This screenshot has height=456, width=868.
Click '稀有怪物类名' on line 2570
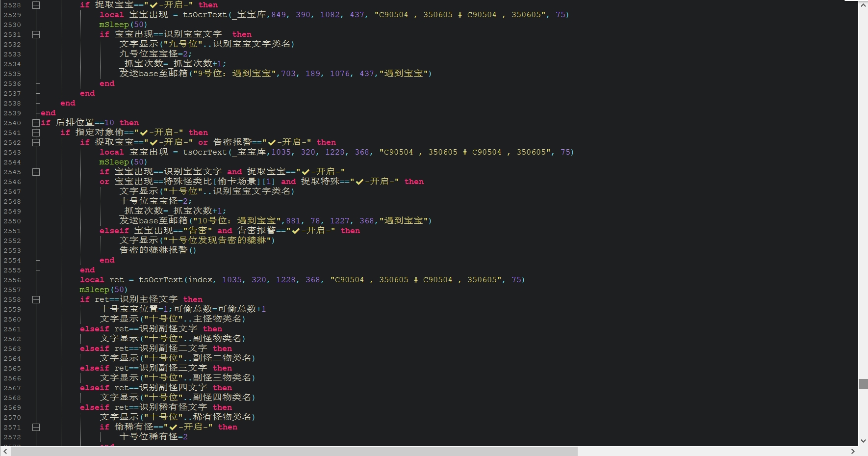222,417
